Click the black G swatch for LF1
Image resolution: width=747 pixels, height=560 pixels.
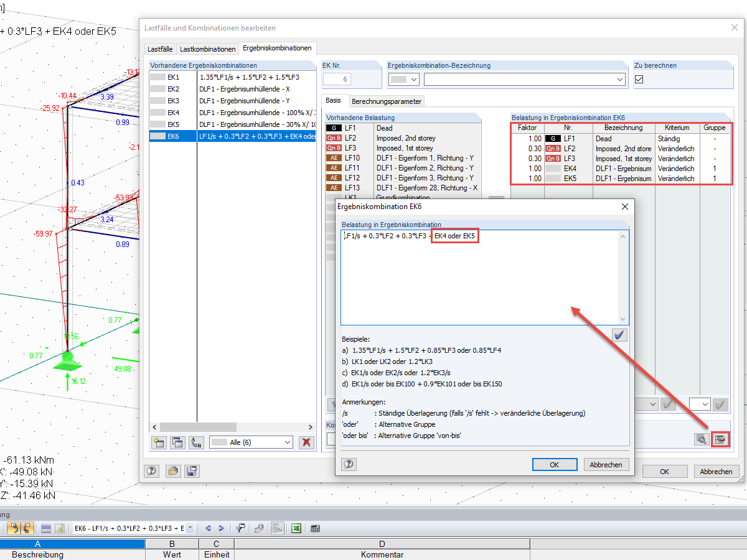point(334,128)
